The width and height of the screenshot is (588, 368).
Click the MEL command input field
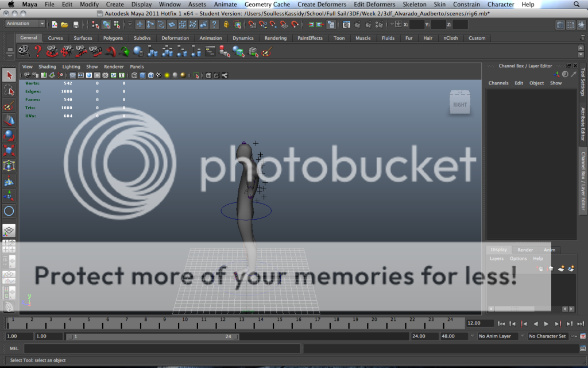161,348
